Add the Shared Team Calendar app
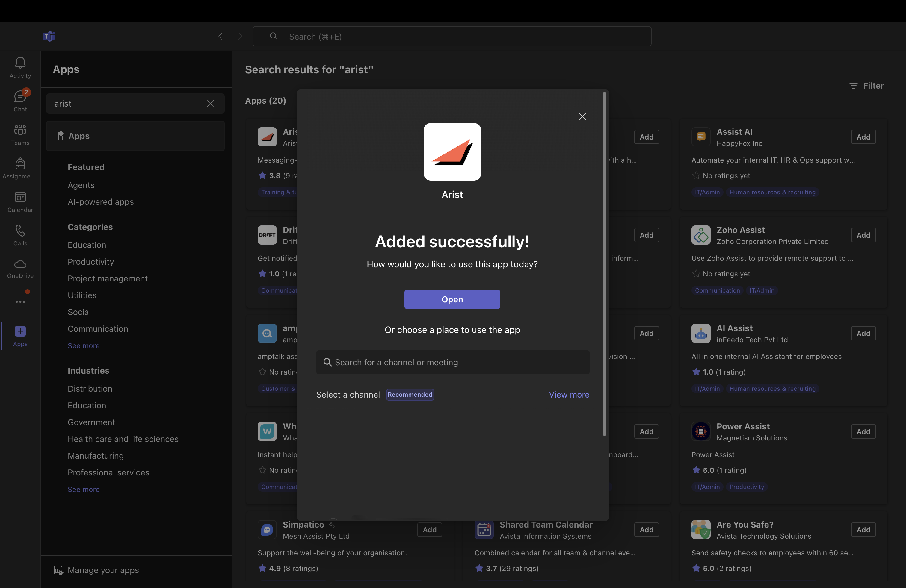Viewport: 906px width, 588px height. [x=646, y=529]
